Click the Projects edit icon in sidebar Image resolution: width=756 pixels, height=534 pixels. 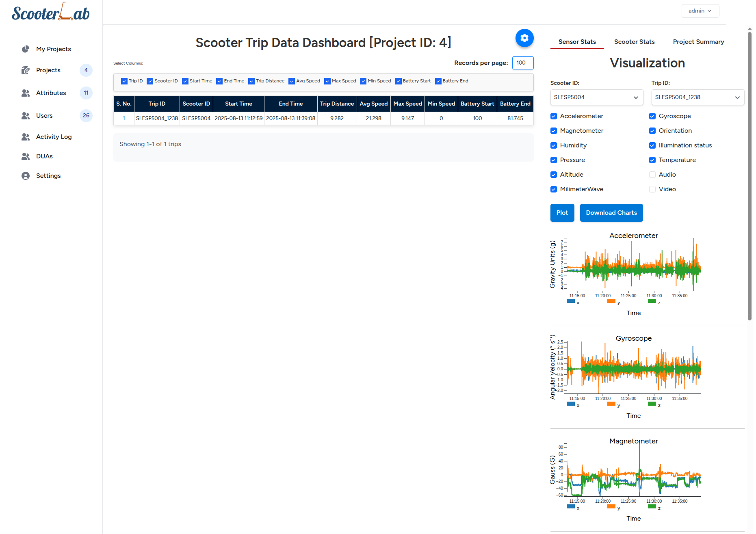point(26,70)
